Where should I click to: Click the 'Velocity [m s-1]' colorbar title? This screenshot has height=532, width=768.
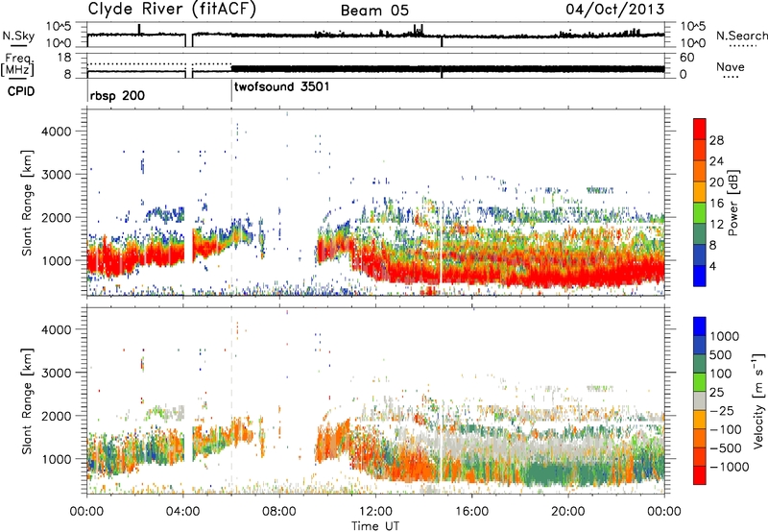[758, 400]
